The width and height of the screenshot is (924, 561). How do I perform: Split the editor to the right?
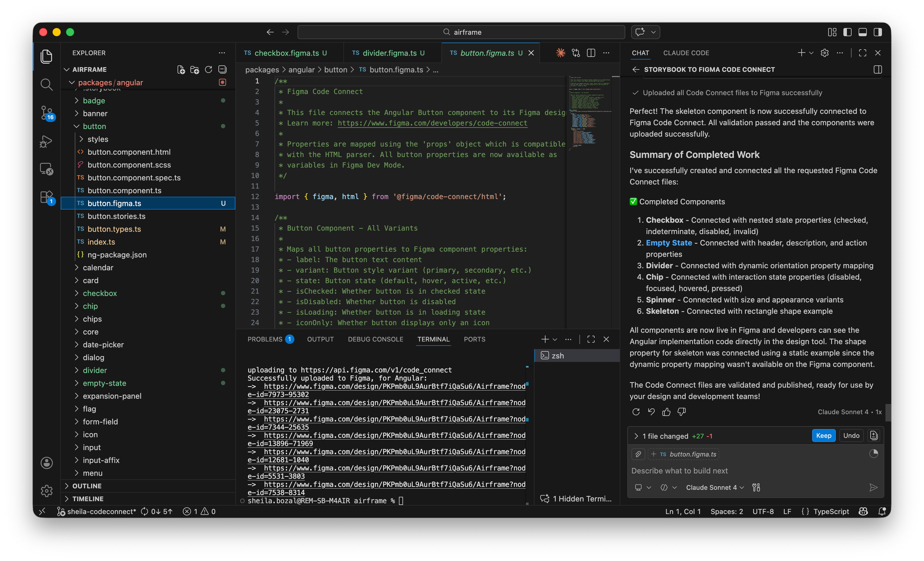pos(591,53)
